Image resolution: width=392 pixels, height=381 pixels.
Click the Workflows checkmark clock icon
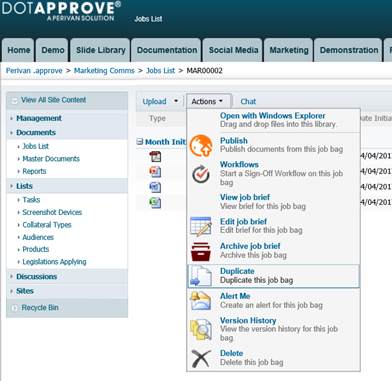click(x=201, y=174)
